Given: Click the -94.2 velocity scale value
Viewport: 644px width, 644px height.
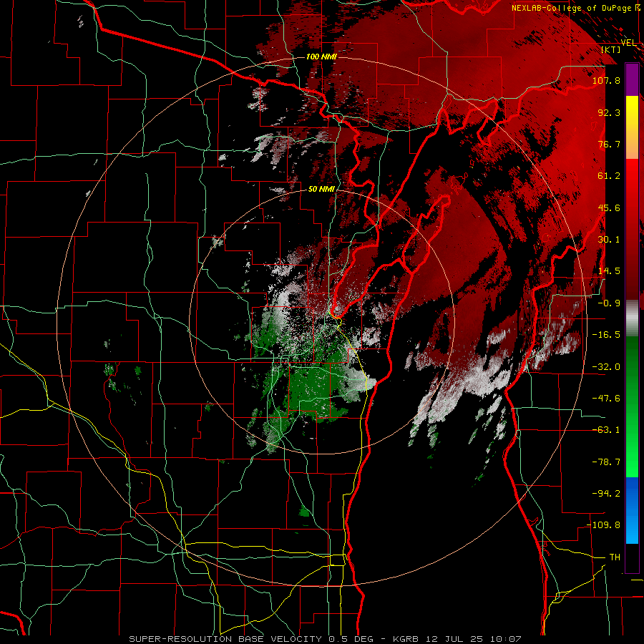Looking at the screenshot, I should pyautogui.click(x=606, y=494).
